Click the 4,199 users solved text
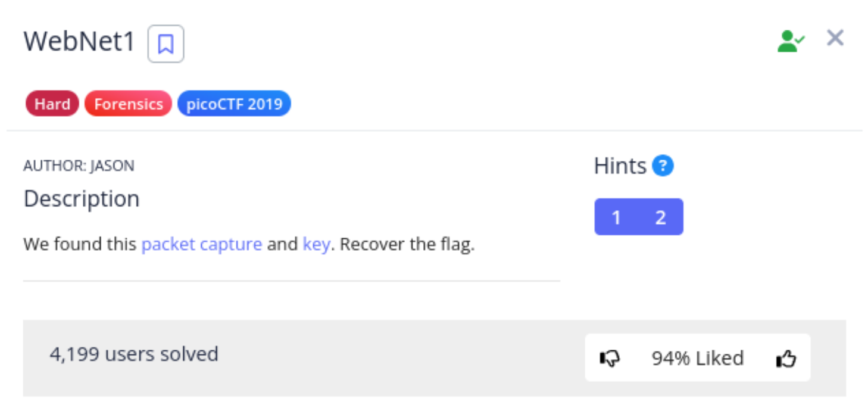The height and width of the screenshot is (405, 868). 134,354
